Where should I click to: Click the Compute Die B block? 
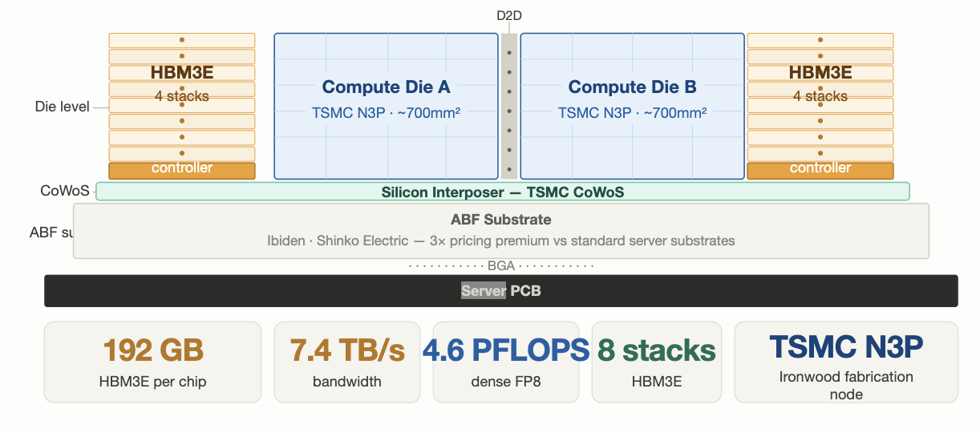tap(632, 106)
